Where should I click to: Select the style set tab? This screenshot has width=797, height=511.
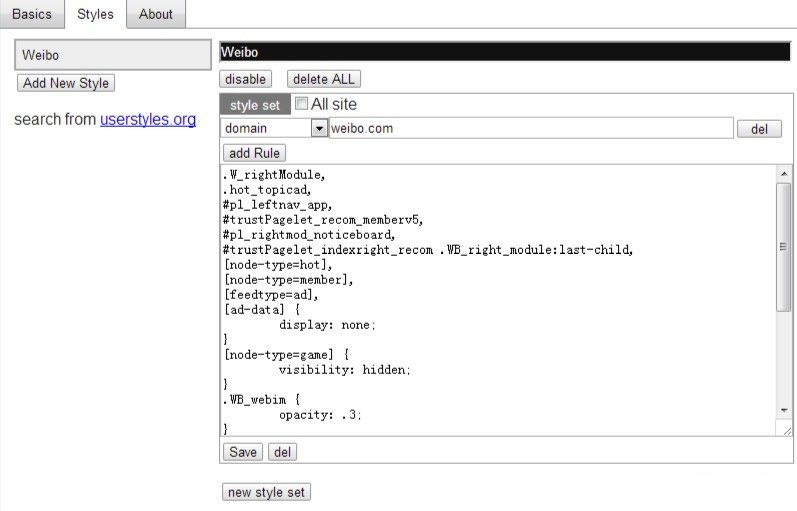click(255, 105)
